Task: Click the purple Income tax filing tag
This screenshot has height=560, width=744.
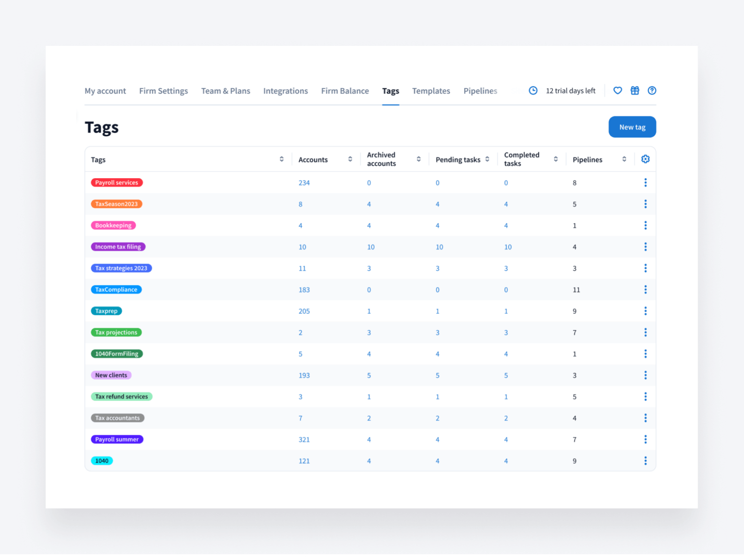Action: tap(118, 247)
